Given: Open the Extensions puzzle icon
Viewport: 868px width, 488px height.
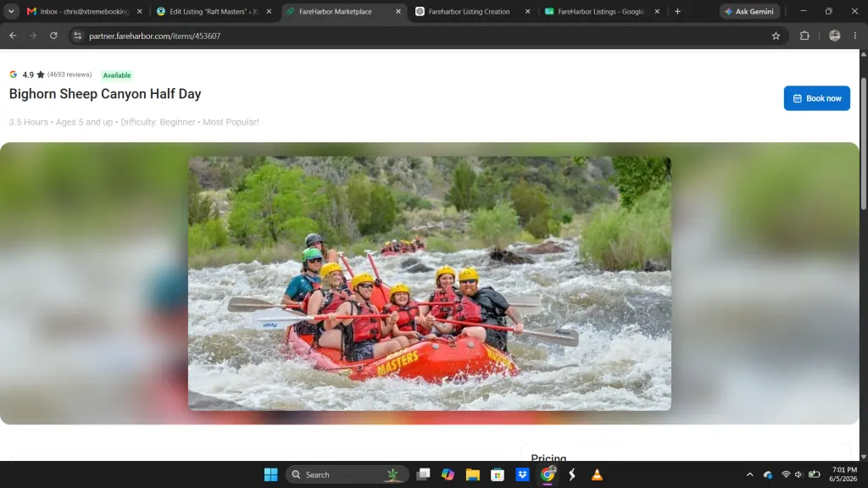Looking at the screenshot, I should pos(805,36).
